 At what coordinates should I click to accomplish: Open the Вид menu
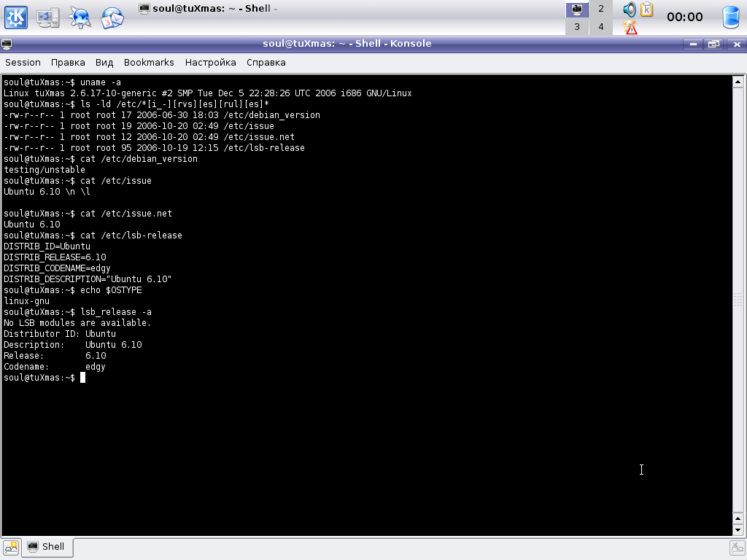[104, 63]
